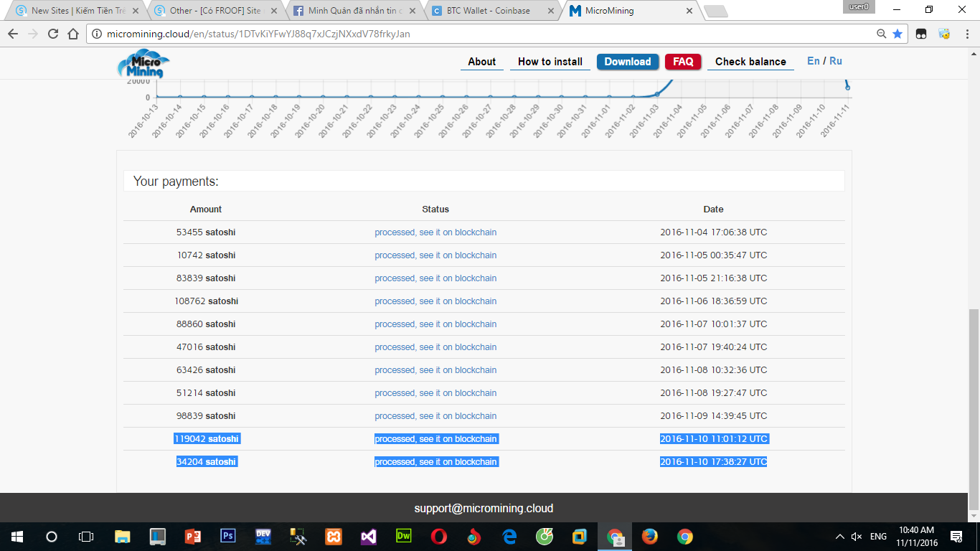The image size is (980, 551).
Task: Click the 2016-11-04 17:06:38 UTC date cell
Action: point(713,232)
